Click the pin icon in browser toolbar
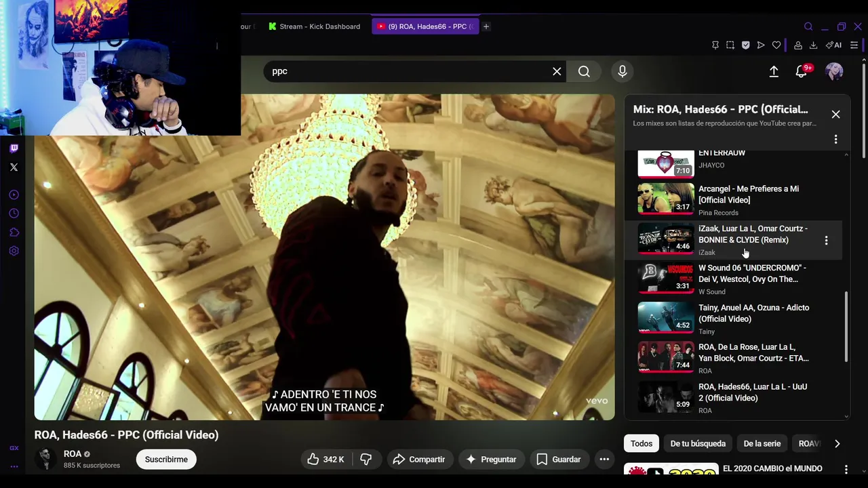Screen dimensions: 868x488 click(x=715, y=45)
